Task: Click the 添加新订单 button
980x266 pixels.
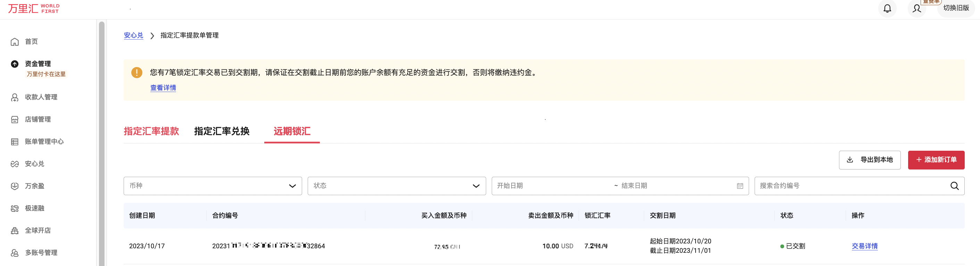Action: click(x=936, y=160)
